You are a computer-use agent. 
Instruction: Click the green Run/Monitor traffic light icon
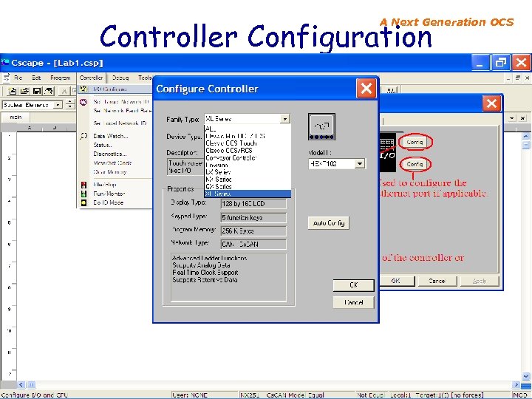pos(83,194)
